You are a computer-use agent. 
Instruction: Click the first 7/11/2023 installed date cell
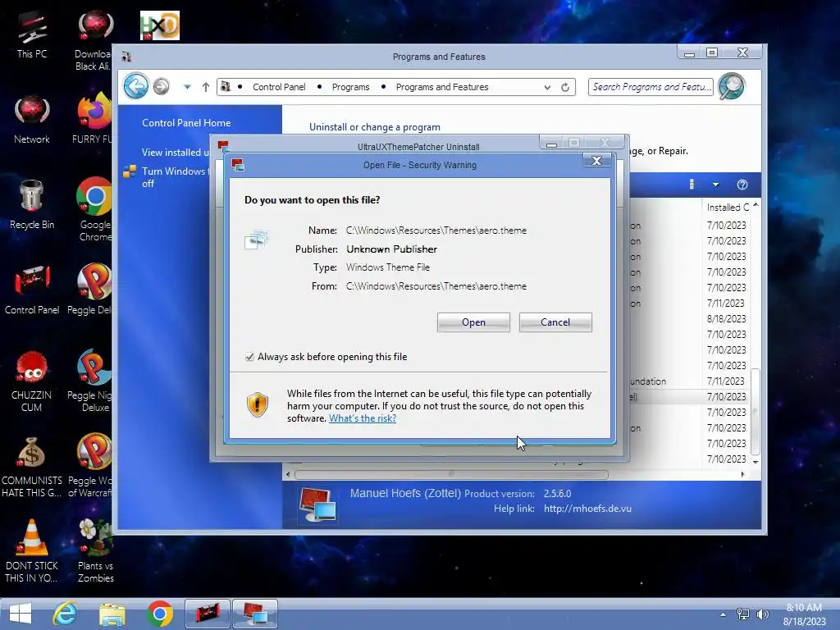coord(725,304)
